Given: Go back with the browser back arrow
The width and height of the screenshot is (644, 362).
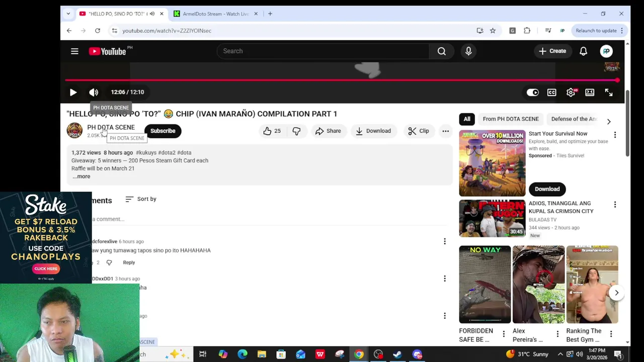Looking at the screenshot, I should coord(69,31).
